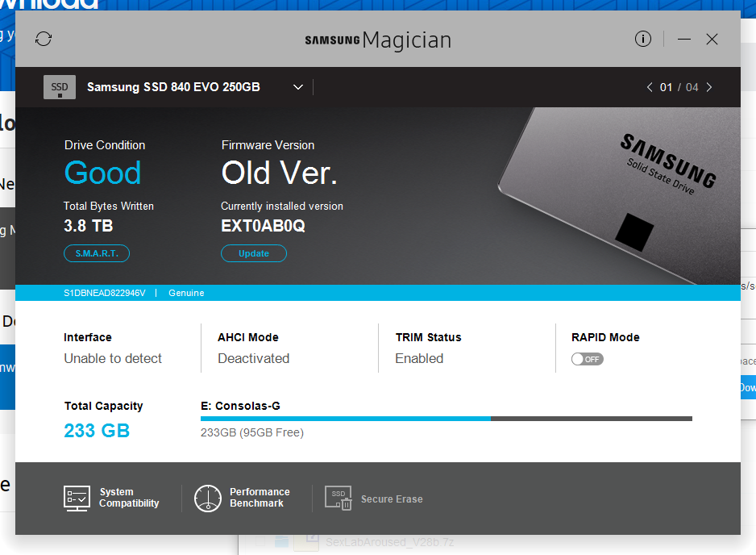Click the Deactivated AHCI Mode value
Screen dimensions: 756x555
pos(254,359)
